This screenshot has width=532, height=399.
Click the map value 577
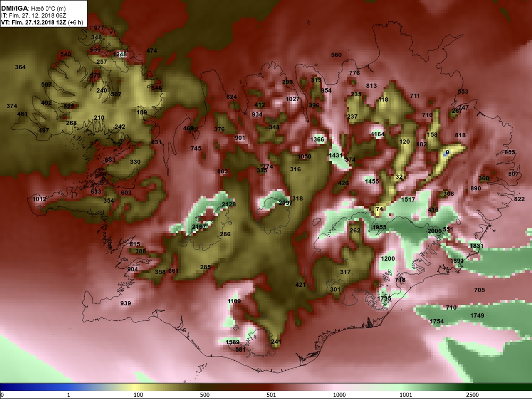(x=99, y=28)
